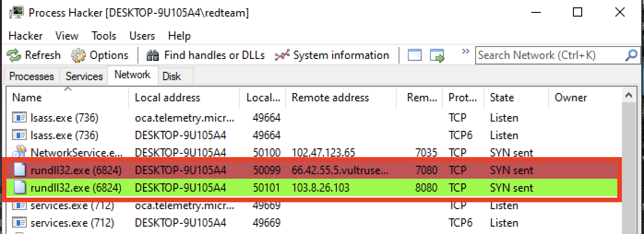Click scrollbar up arrow of network list
The image size is (644, 234).
628,96
